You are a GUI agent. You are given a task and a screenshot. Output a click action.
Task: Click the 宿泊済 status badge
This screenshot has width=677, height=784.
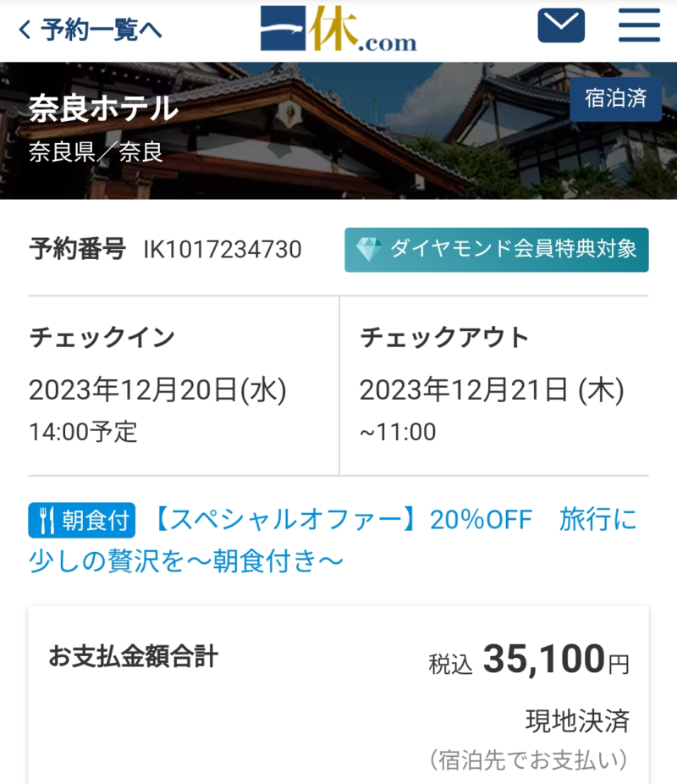click(615, 99)
